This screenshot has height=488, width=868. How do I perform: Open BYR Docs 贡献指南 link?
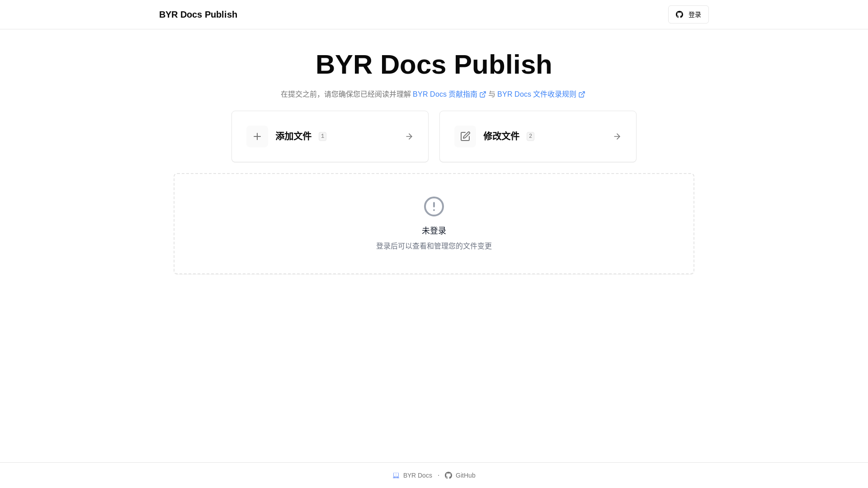tap(445, 94)
